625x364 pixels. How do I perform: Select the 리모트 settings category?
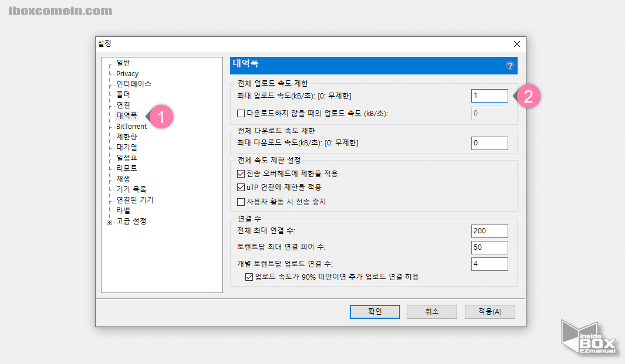tap(126, 168)
